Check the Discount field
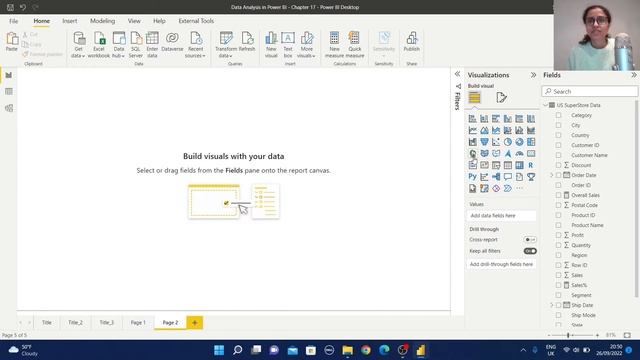The width and height of the screenshot is (640, 360). [558, 165]
